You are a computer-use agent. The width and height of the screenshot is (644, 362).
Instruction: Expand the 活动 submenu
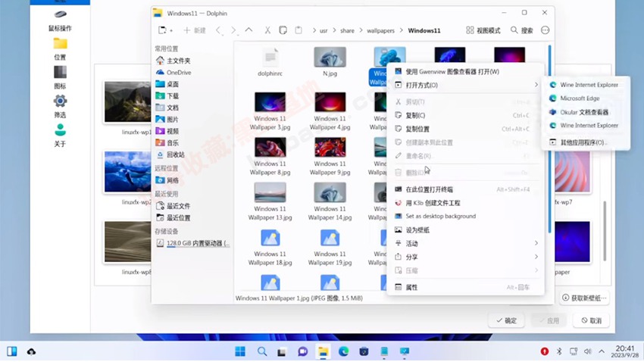pos(465,243)
